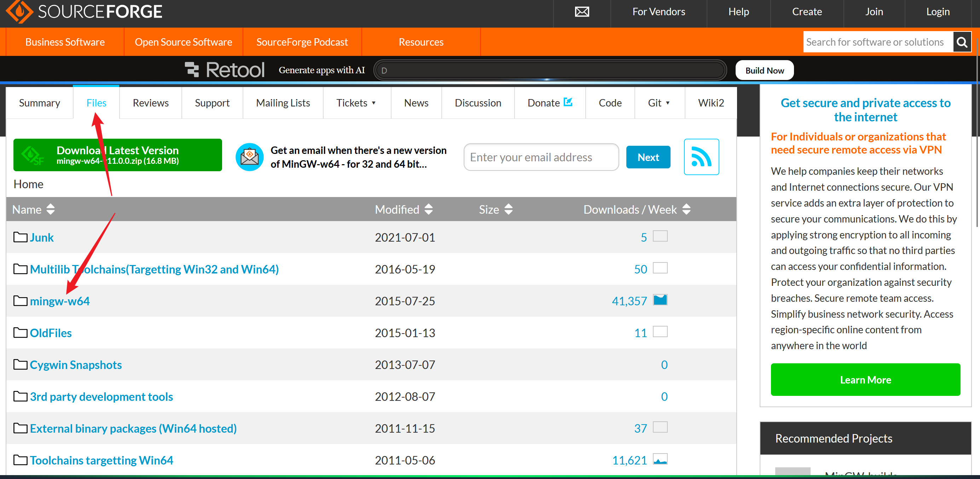
Task: Open the Junk folder link
Action: pos(42,237)
